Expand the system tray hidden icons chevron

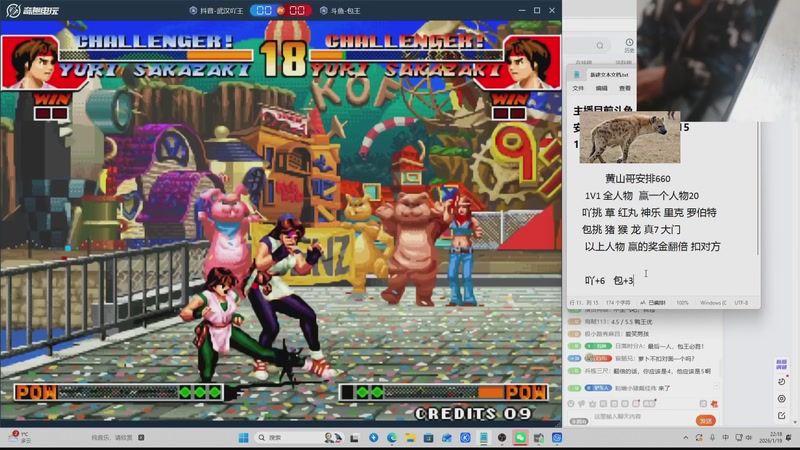pos(685,438)
